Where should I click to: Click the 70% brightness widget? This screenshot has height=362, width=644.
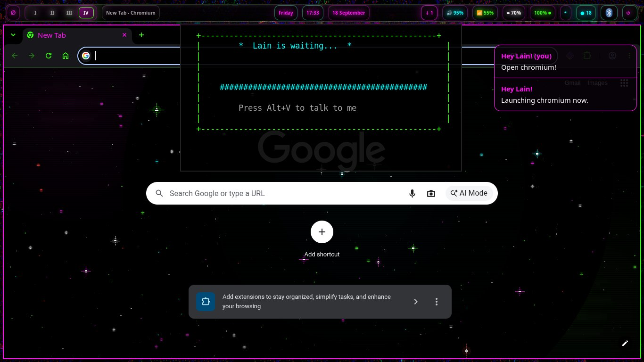[x=514, y=13]
